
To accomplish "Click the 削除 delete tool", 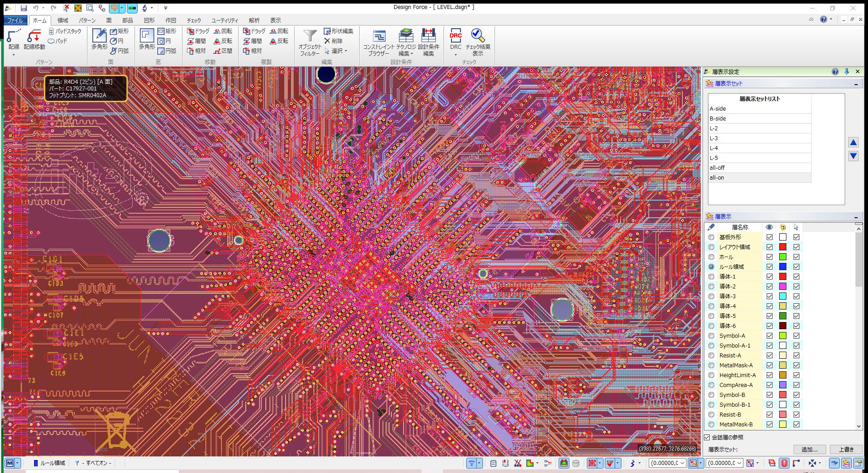I will [x=333, y=41].
